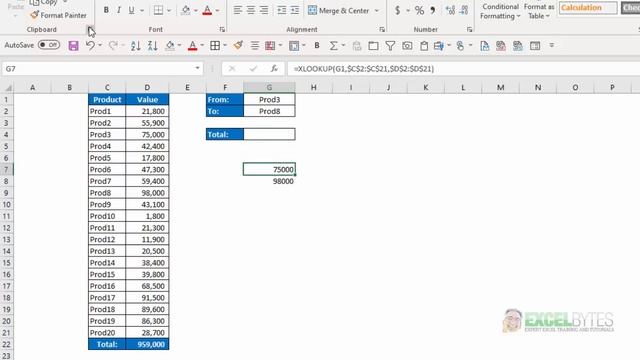The height and width of the screenshot is (360, 640).
Task: Toggle Filter funnel icon
Action: point(390,46)
